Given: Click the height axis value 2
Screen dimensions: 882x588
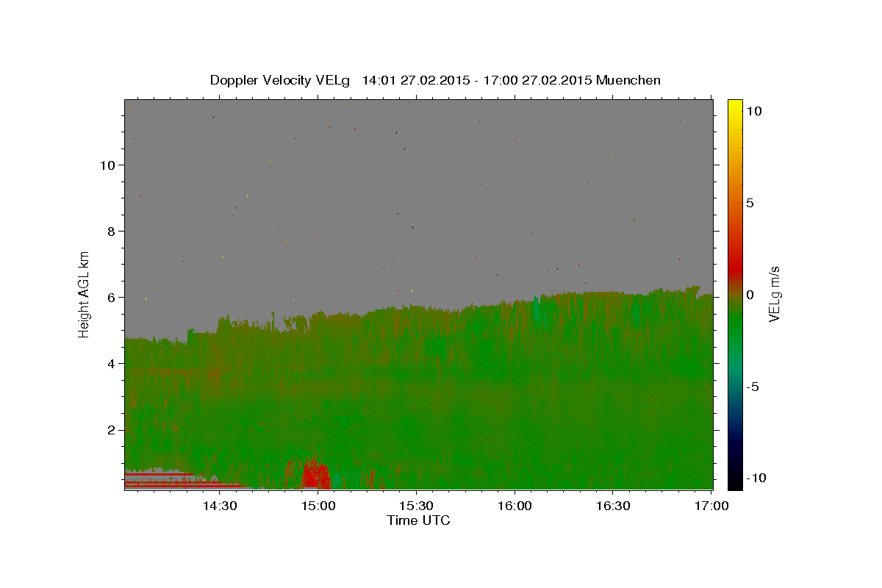Looking at the screenshot, I should tap(111, 429).
